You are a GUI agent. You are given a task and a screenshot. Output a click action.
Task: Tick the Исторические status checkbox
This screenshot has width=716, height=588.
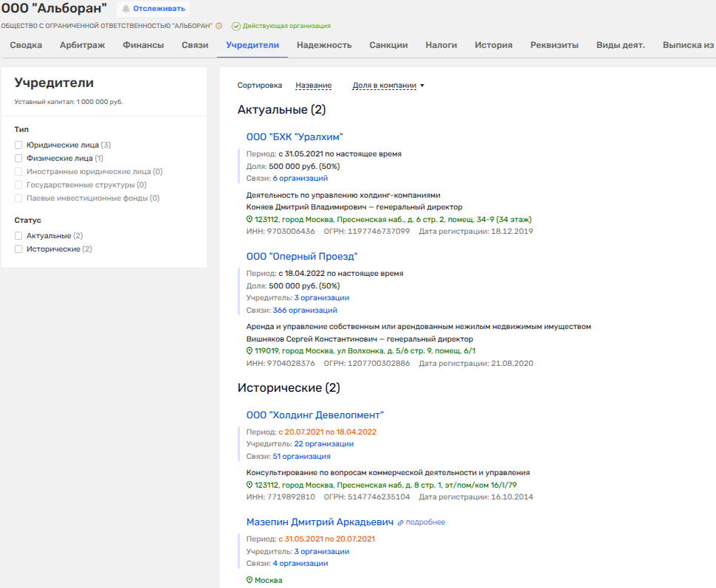pyautogui.click(x=19, y=249)
